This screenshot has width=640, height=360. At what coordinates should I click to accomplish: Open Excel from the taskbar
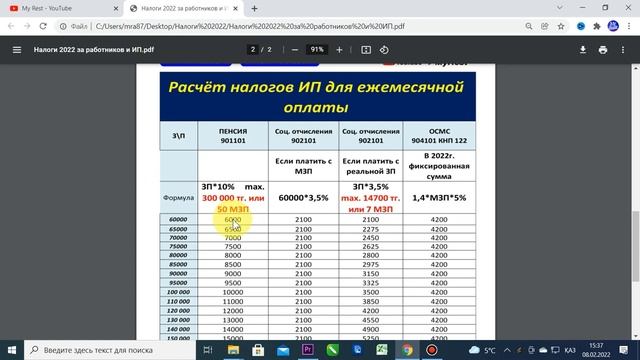[382, 350]
